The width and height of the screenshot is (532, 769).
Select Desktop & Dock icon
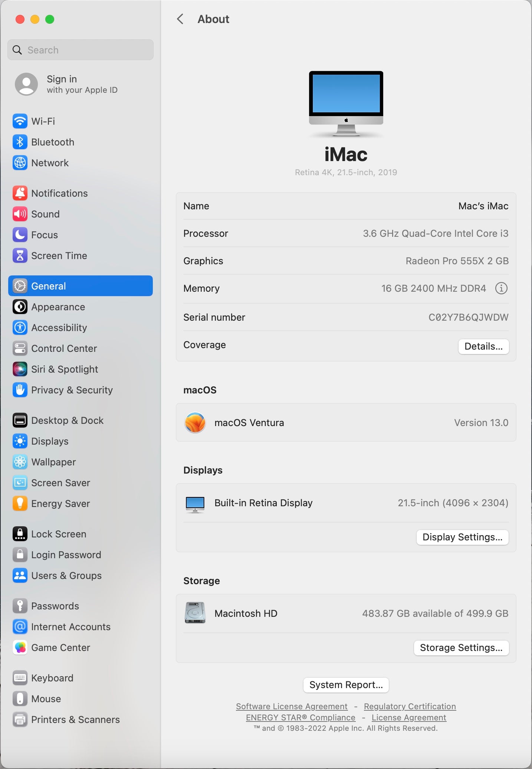coord(20,420)
